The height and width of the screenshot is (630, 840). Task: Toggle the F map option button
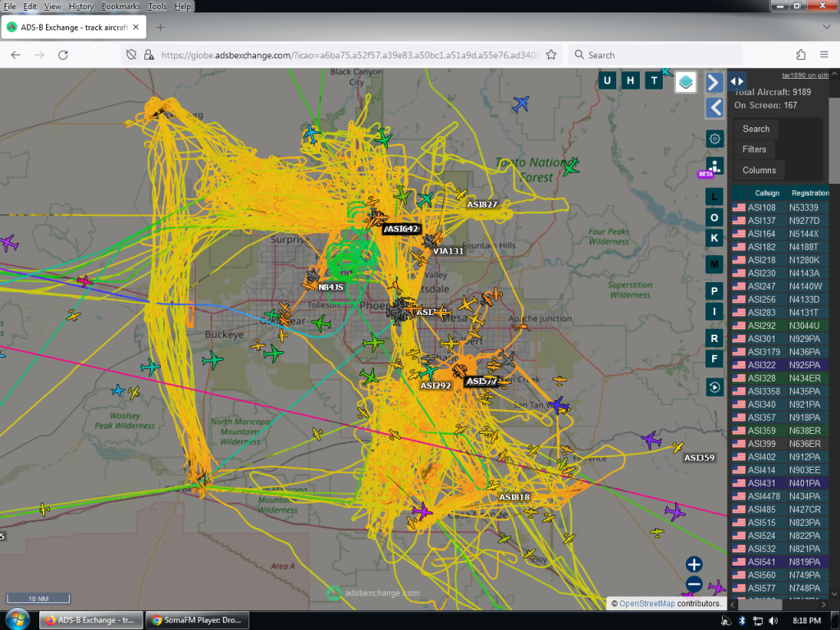(714, 359)
